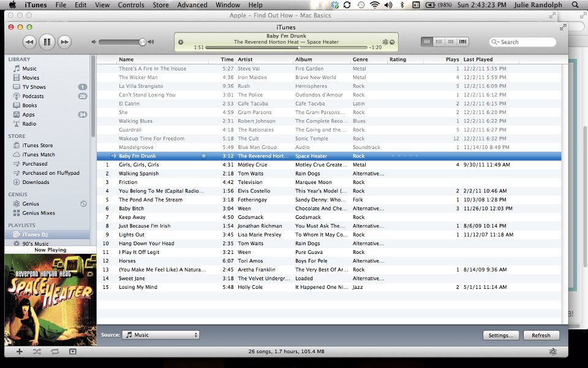Screen dimensions: 588x368
Task: Switch to Album List view
Action: click(x=439, y=42)
